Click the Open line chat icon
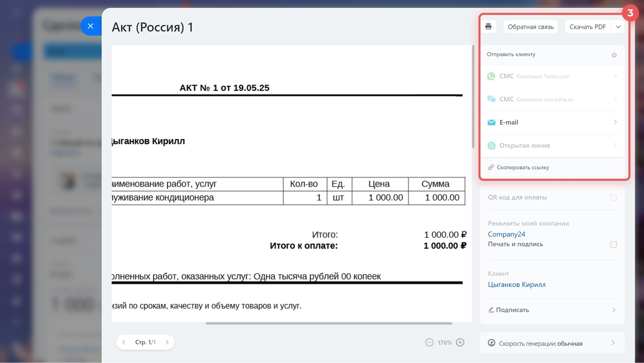Image resolution: width=644 pixels, height=363 pixels. pos(491,145)
